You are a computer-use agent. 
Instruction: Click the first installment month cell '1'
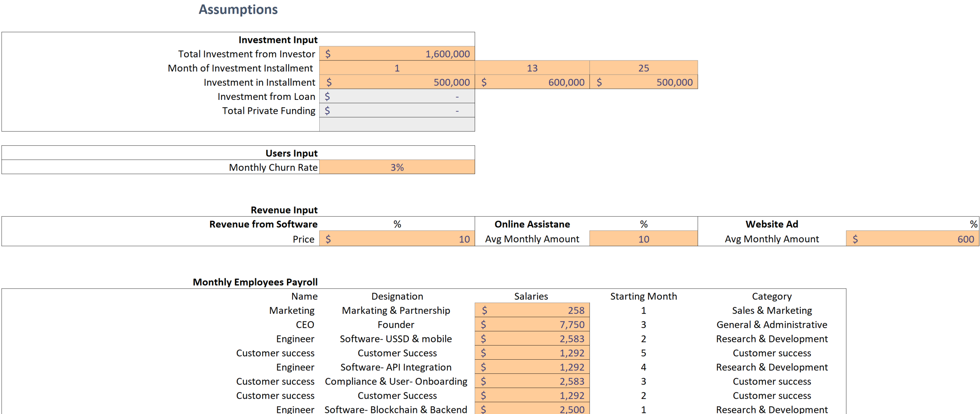pos(397,68)
